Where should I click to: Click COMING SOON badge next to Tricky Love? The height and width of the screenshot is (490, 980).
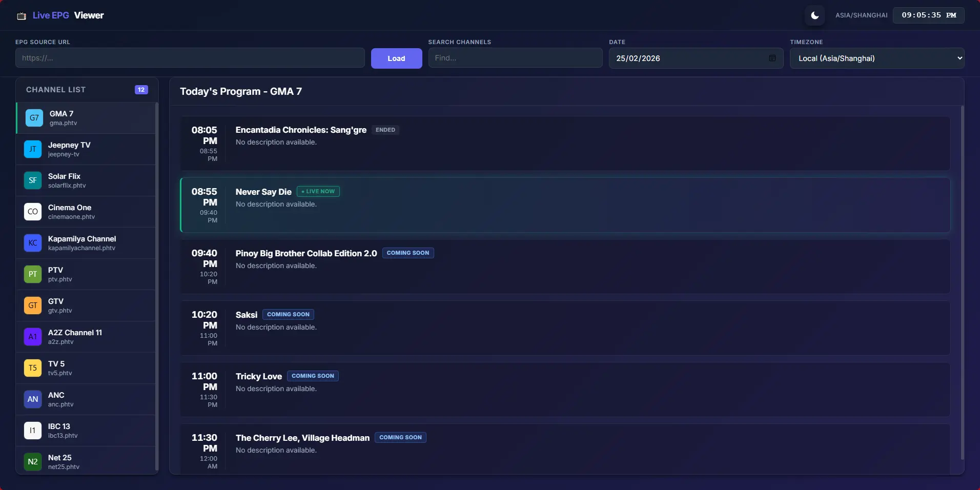pyautogui.click(x=313, y=376)
